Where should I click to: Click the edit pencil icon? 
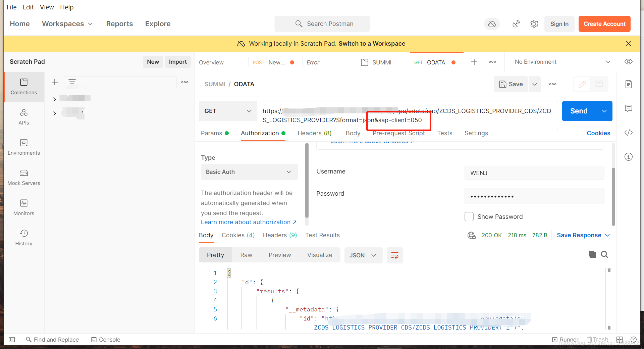582,84
